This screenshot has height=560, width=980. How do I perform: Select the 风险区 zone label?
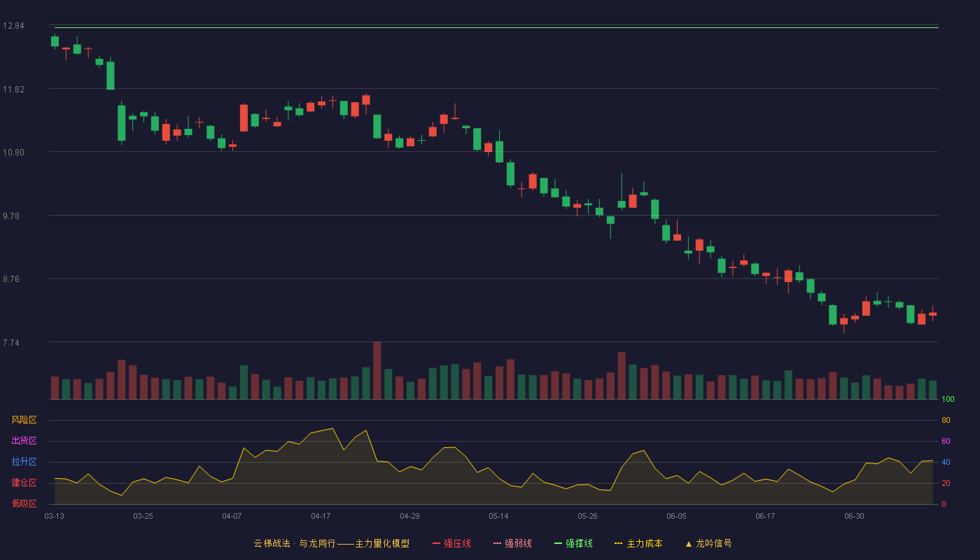(x=24, y=420)
